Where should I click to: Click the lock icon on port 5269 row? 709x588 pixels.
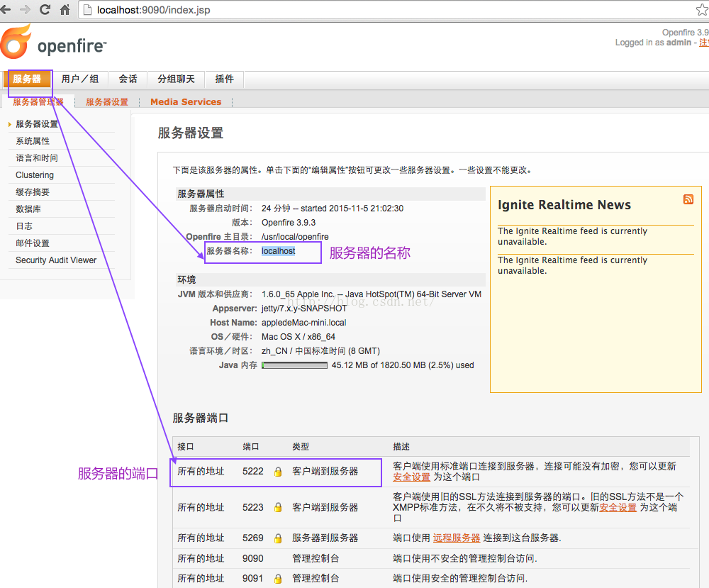pos(278,538)
